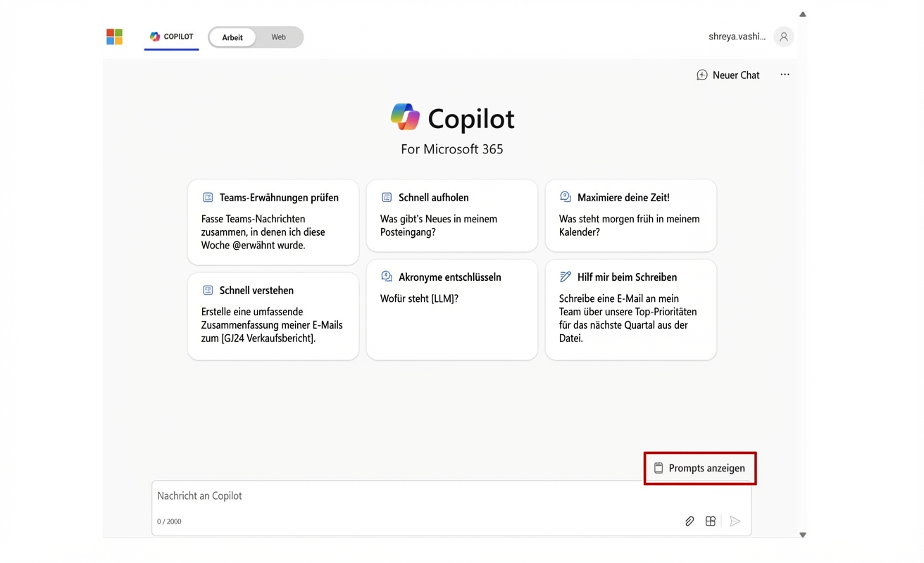This screenshot has height=563, width=924.
Task: Open the shreya.vashi profile avatar
Action: pyautogui.click(x=783, y=37)
